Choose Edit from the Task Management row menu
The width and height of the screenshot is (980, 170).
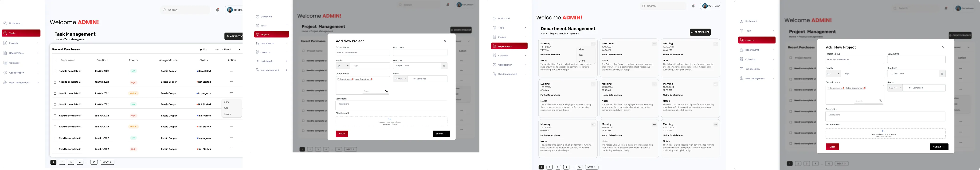[226, 108]
